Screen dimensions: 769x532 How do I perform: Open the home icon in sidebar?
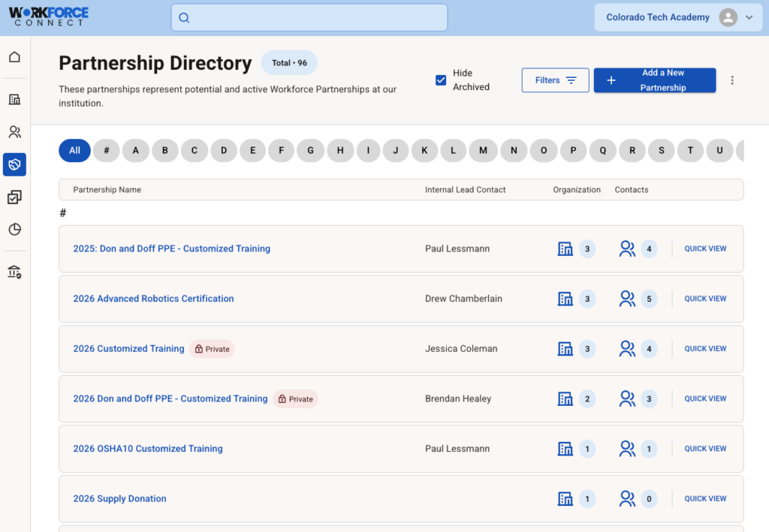pos(14,57)
